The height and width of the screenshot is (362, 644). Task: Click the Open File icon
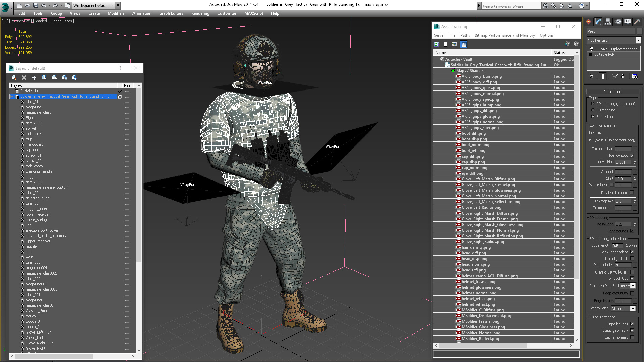click(27, 5)
